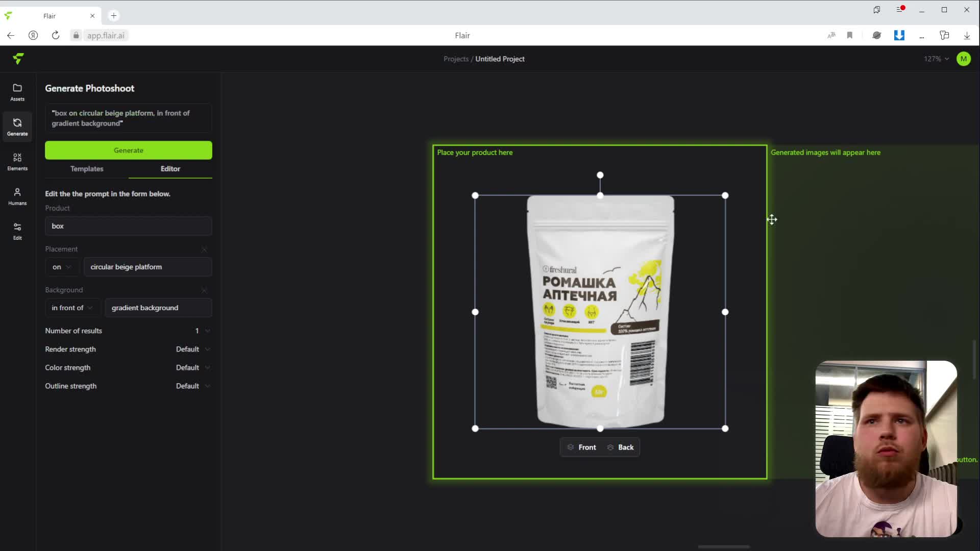This screenshot has width=980, height=551.
Task: Open the 'in front of' dropdown
Action: tap(72, 308)
